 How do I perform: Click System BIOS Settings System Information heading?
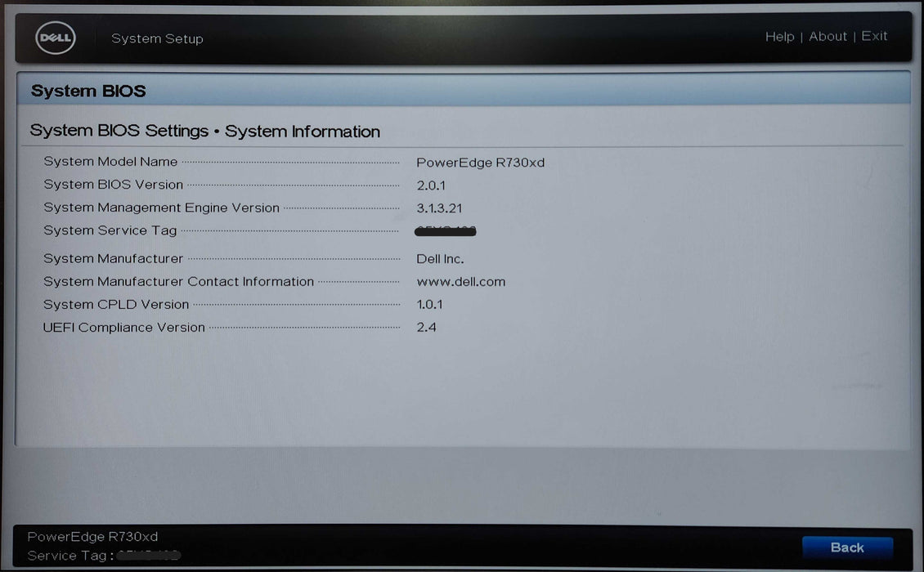pyautogui.click(x=205, y=131)
